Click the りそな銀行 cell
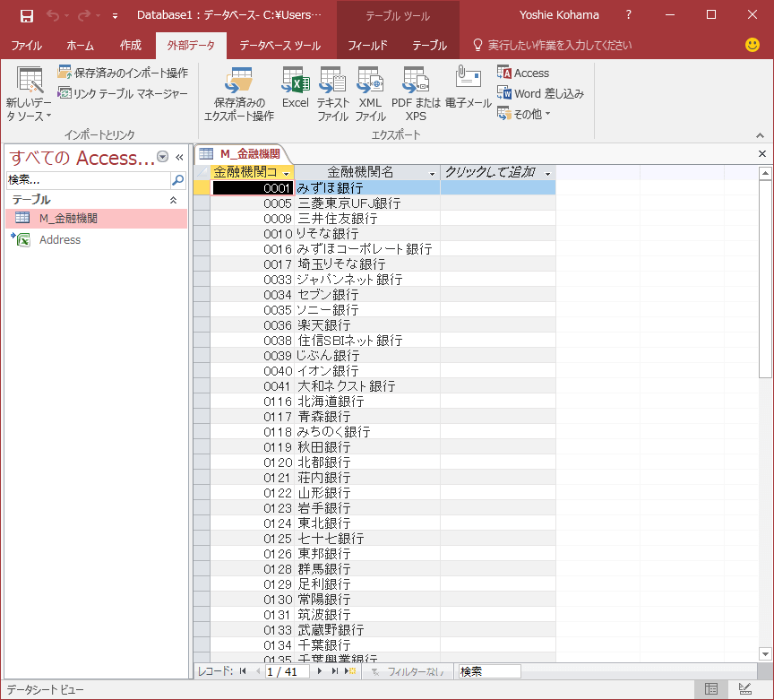The width and height of the screenshot is (774, 700). 367,234
